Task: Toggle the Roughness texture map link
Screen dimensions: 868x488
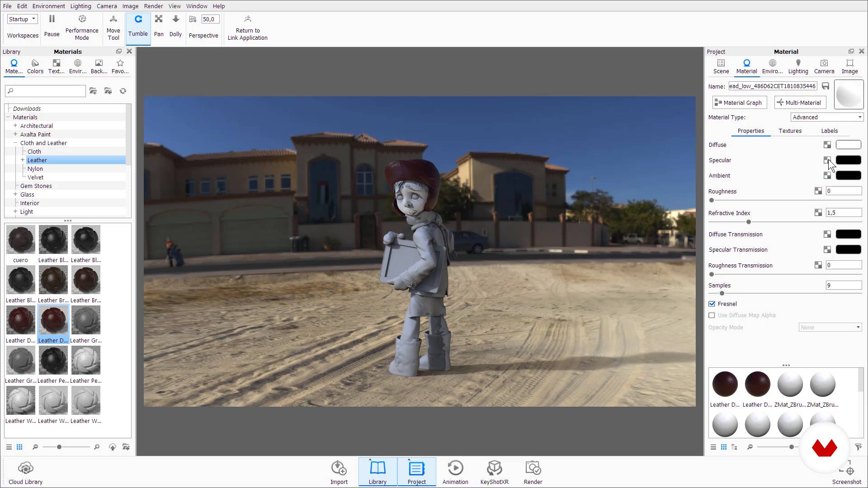Action: 818,191
